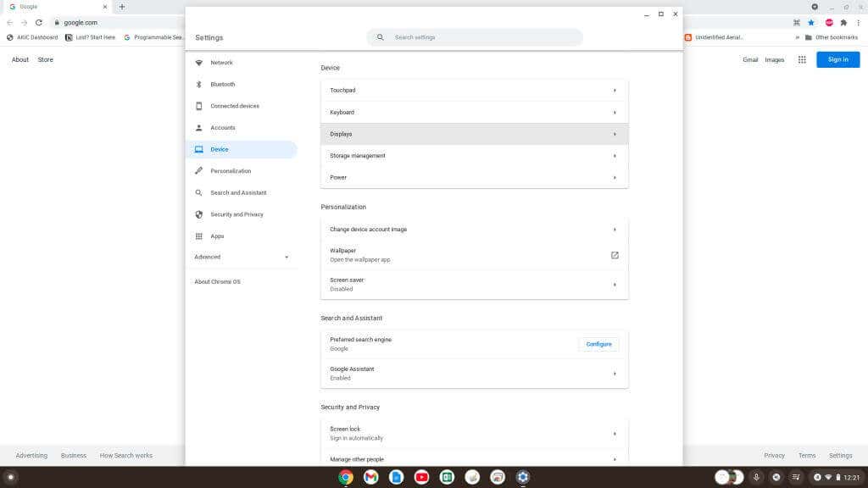Click the Device laptop icon in sidebar
Screen dimensions: 868x488
pos(198,149)
